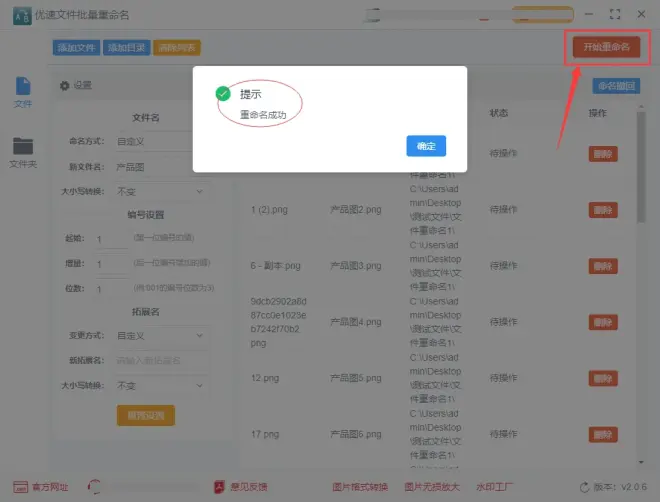
Task: Delete the 12.png row
Action: [x=603, y=378]
